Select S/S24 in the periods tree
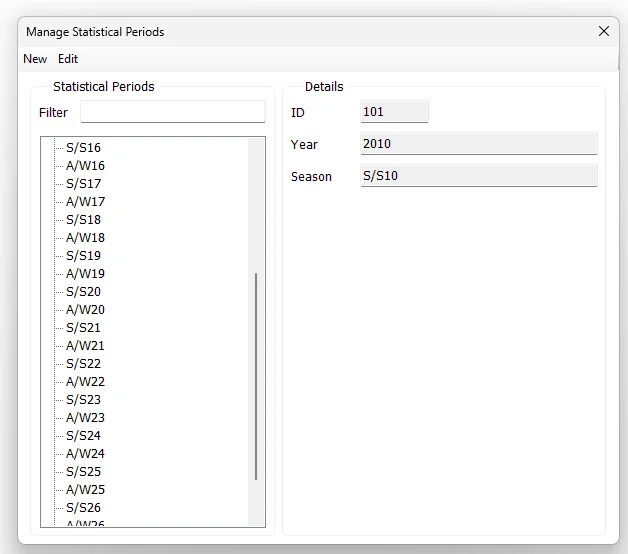 (83, 436)
